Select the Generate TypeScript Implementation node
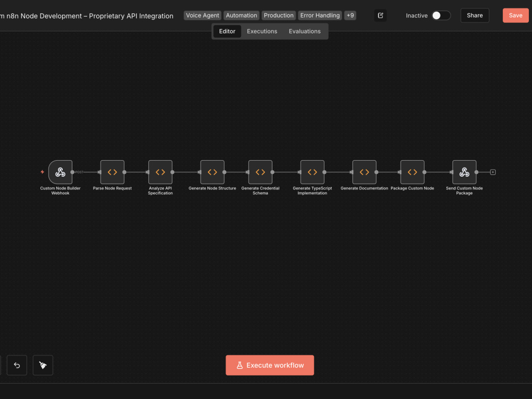This screenshot has height=399, width=532. [x=312, y=172]
